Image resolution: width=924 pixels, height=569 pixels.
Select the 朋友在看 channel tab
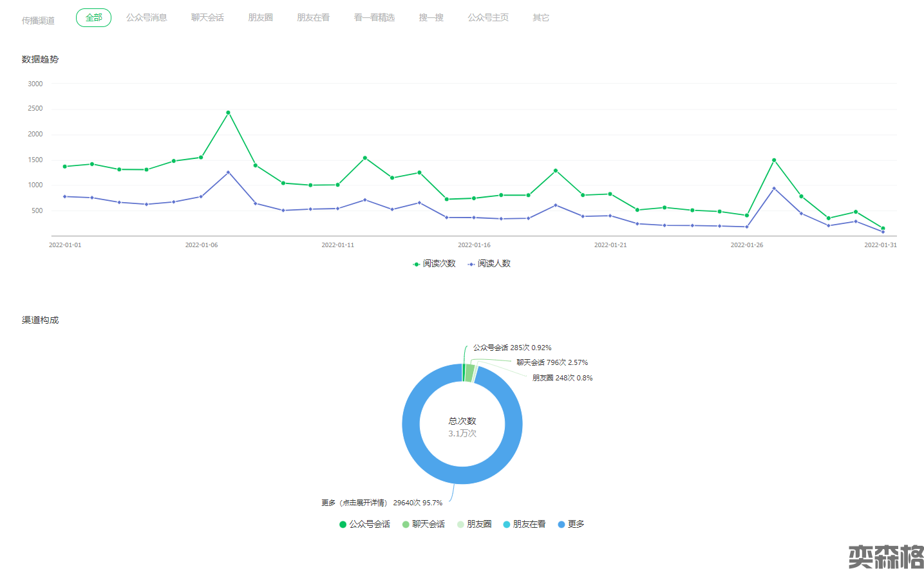click(x=313, y=18)
